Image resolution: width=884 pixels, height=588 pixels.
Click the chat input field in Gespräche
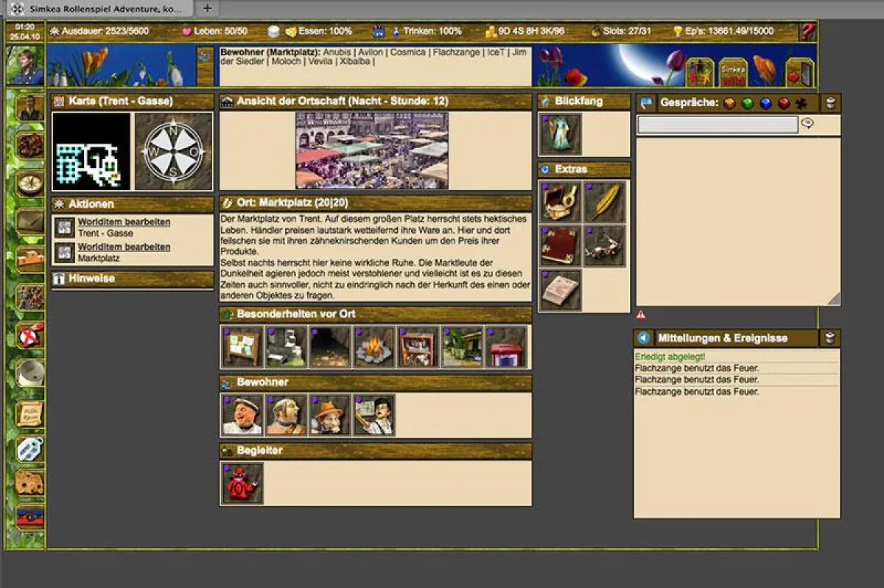(718, 125)
